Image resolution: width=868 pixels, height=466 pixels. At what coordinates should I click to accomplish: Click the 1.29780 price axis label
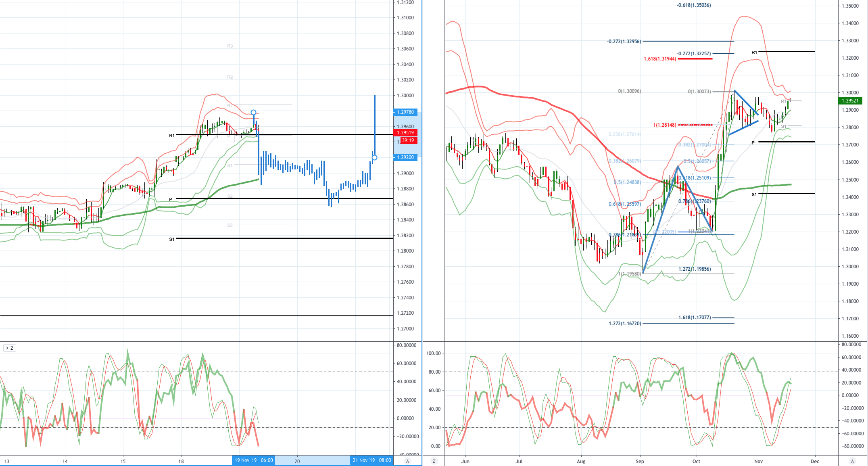pyautogui.click(x=405, y=112)
